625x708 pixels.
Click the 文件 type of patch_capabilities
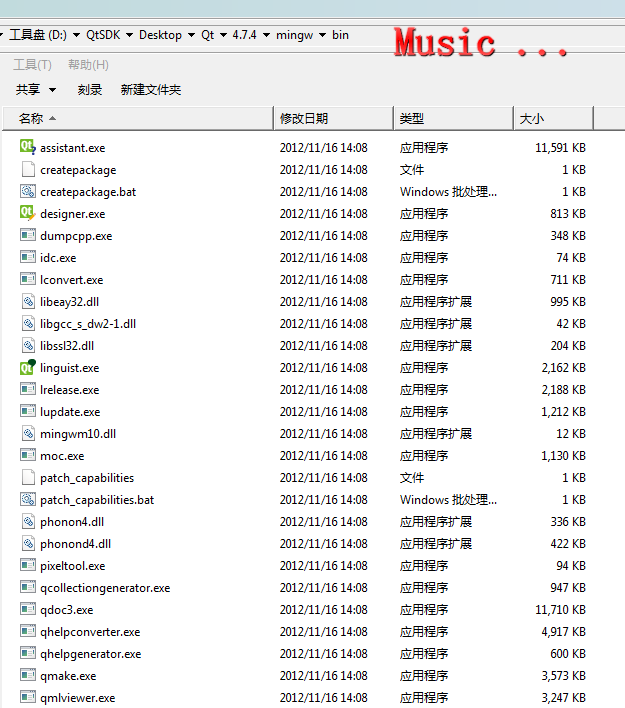coord(412,478)
